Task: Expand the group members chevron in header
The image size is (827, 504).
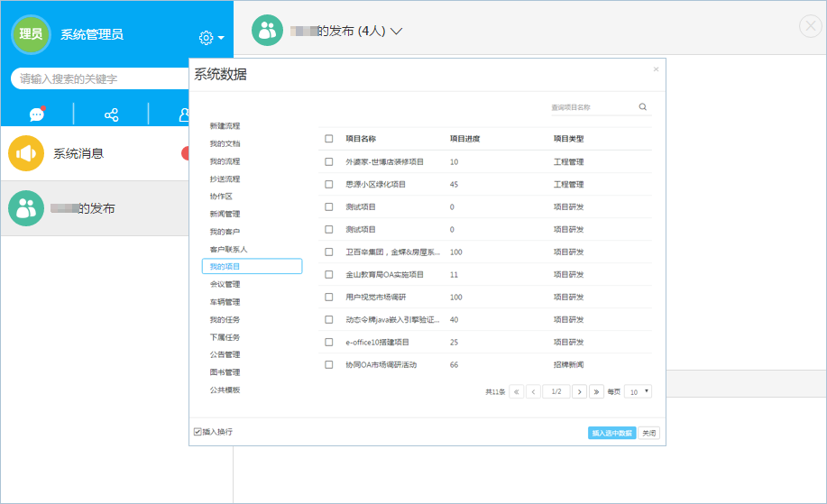Action: [396, 31]
